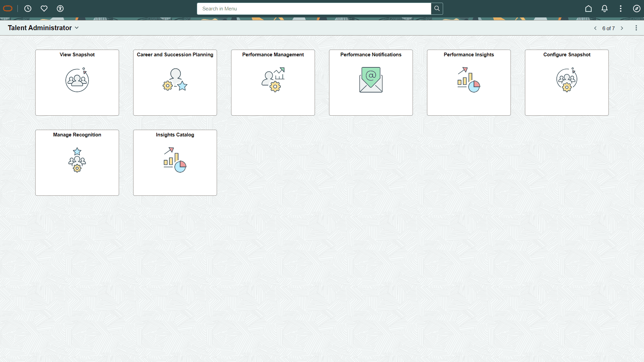Open Career and Succession Planning tile
The height and width of the screenshot is (362, 644).
point(175,82)
